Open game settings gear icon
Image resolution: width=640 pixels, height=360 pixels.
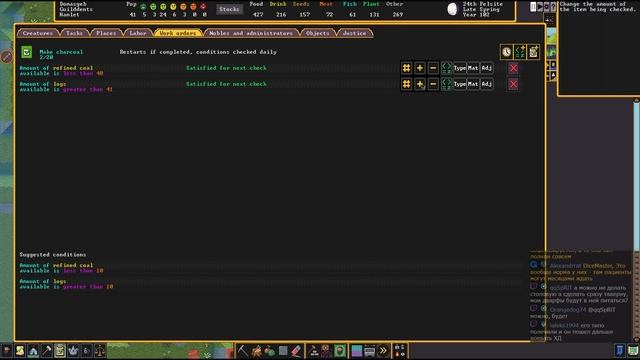point(547,7)
